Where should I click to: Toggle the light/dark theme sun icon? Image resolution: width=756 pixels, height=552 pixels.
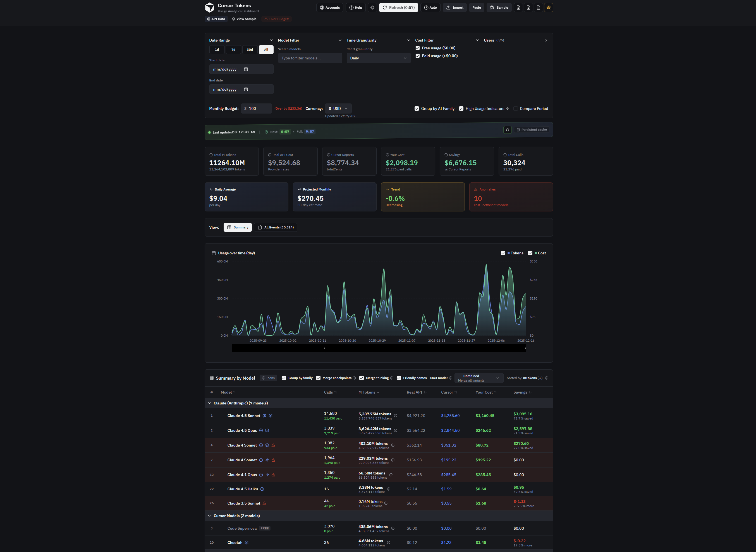tap(372, 7)
